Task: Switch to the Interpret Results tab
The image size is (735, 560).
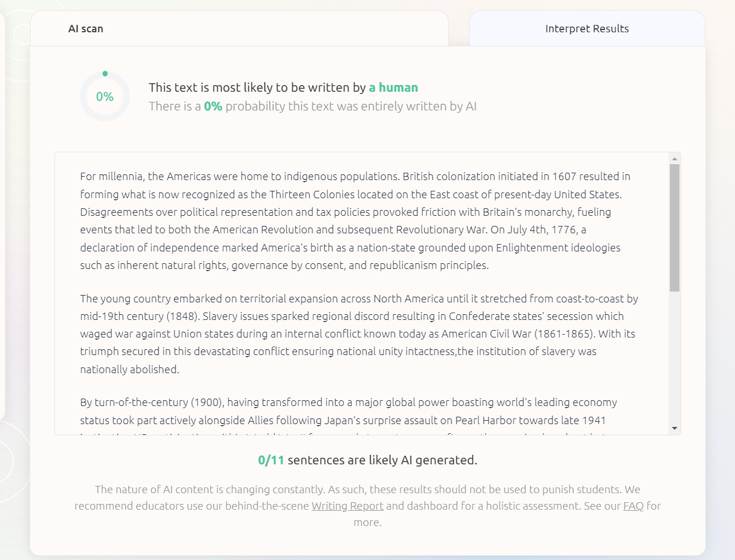Action: coord(587,28)
